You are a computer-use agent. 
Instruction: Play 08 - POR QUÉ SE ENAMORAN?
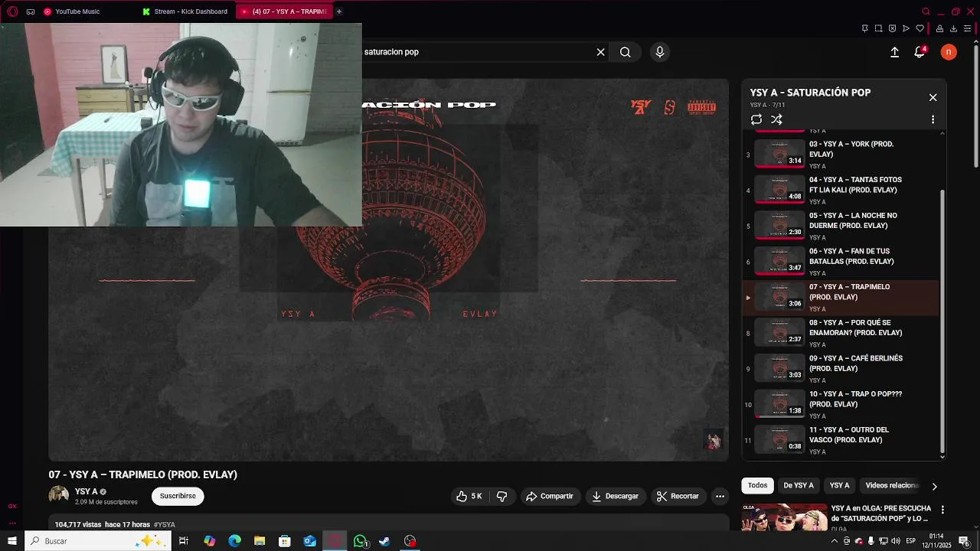842,334
